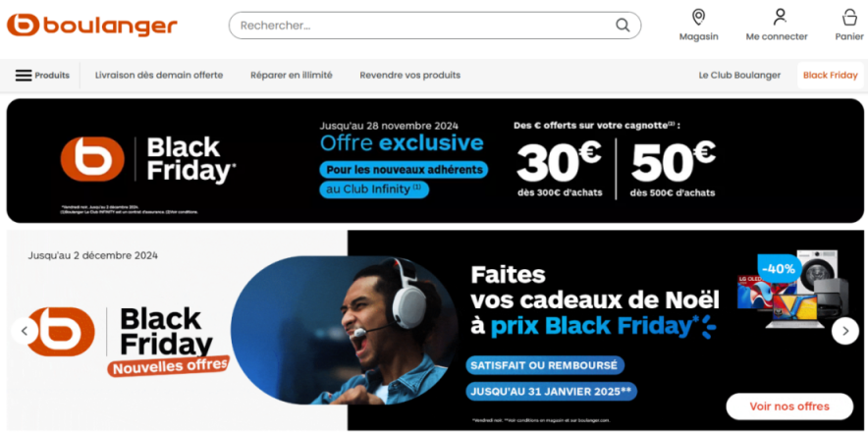Image resolution: width=868 pixels, height=433 pixels.
Task: Advance carousel with the right arrow
Action: pos(844,331)
